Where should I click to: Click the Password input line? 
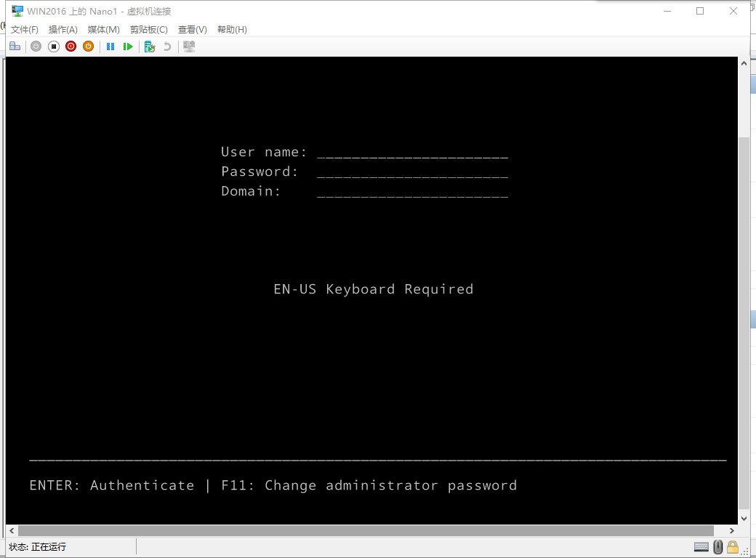[x=413, y=172]
